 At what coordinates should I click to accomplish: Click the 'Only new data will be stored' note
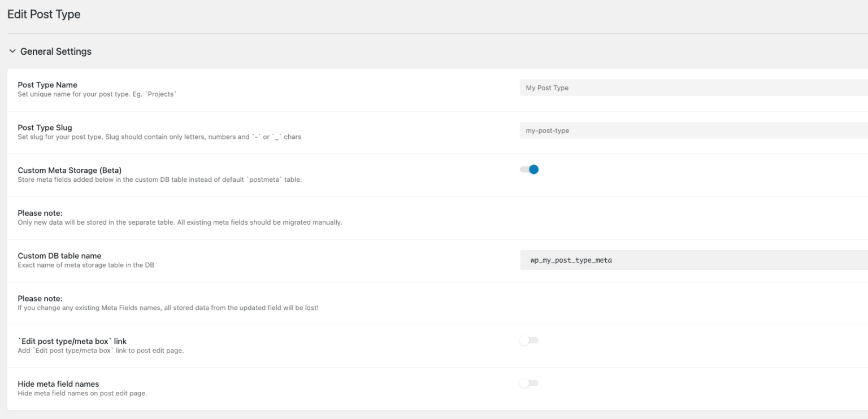pos(180,222)
